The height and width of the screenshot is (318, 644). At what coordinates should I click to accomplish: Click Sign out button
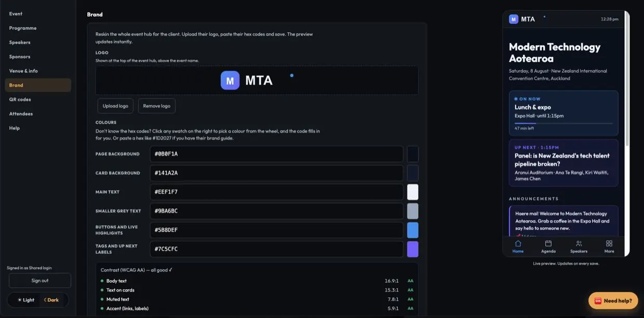pyautogui.click(x=40, y=281)
